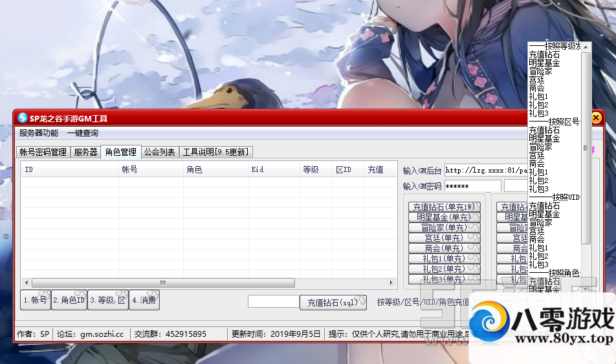The image size is (616, 364).
Task: Click the 帐号 column header
Action: 151,169
